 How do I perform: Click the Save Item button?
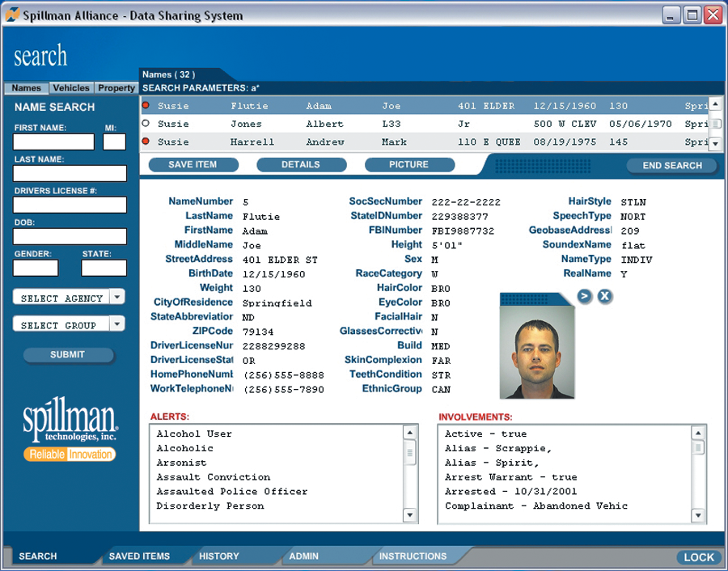pyautogui.click(x=193, y=165)
